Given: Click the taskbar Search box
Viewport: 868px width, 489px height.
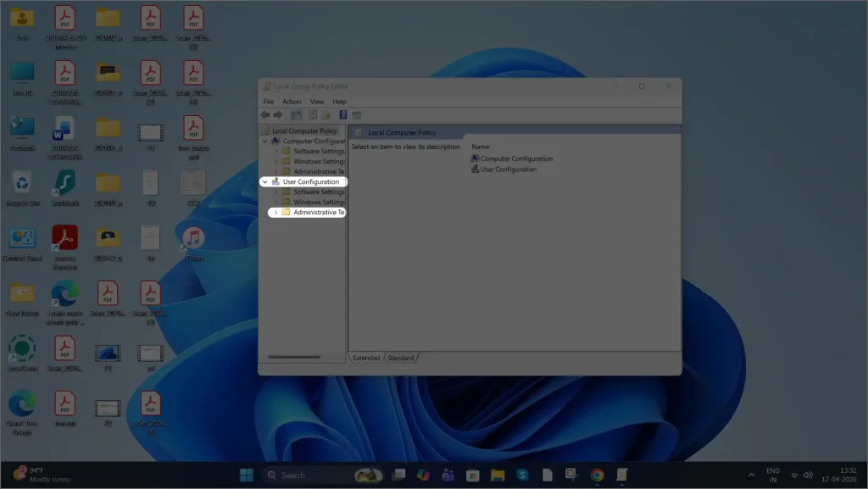Looking at the screenshot, I should 324,475.
